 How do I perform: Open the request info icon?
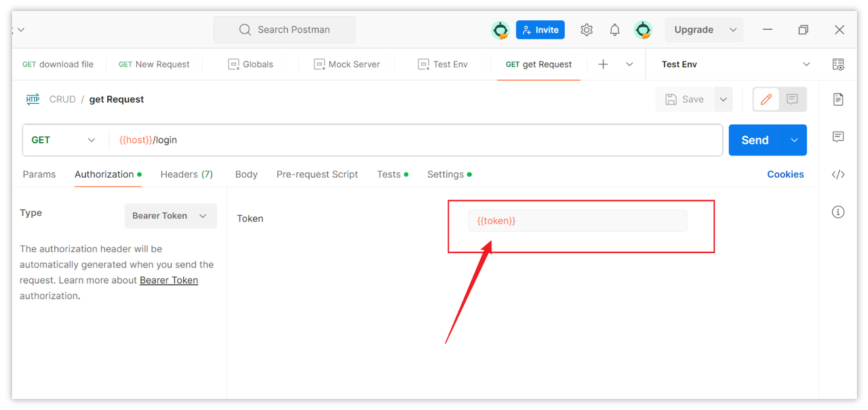click(838, 212)
